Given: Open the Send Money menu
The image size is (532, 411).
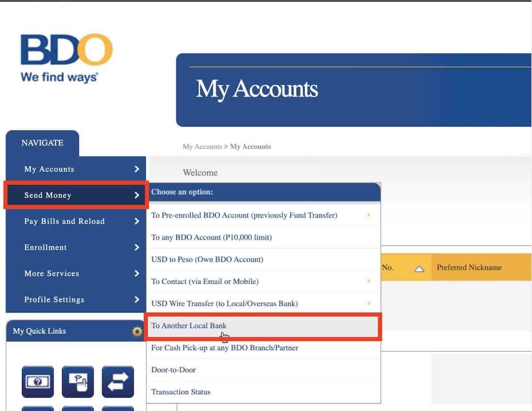Looking at the screenshot, I should point(76,195).
